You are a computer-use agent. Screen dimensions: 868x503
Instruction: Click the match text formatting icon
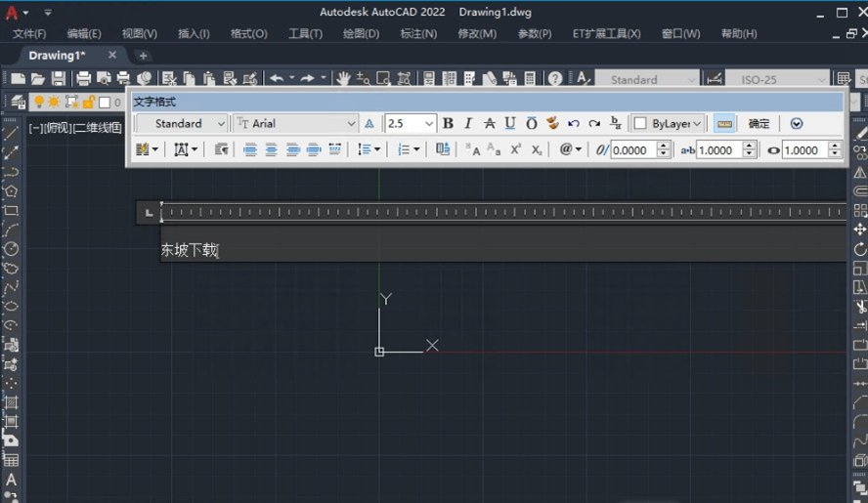[552, 123]
